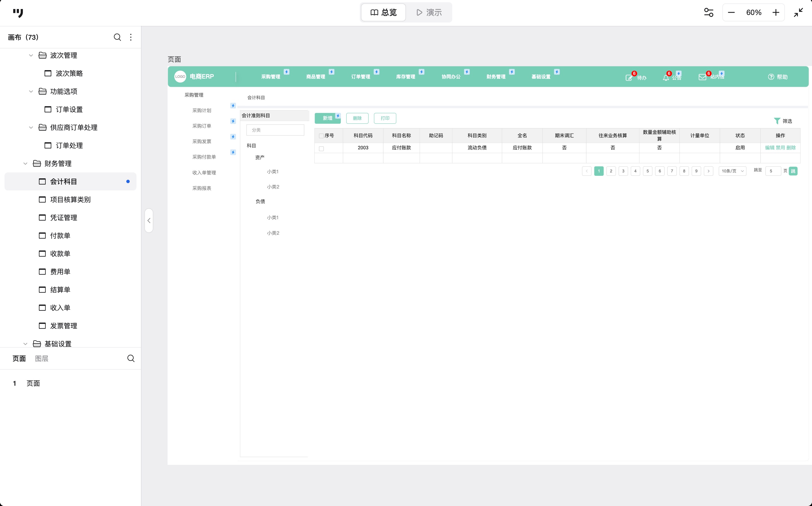812x506 pixels.
Task: Click the zoom-out minus icon
Action: (731, 12)
